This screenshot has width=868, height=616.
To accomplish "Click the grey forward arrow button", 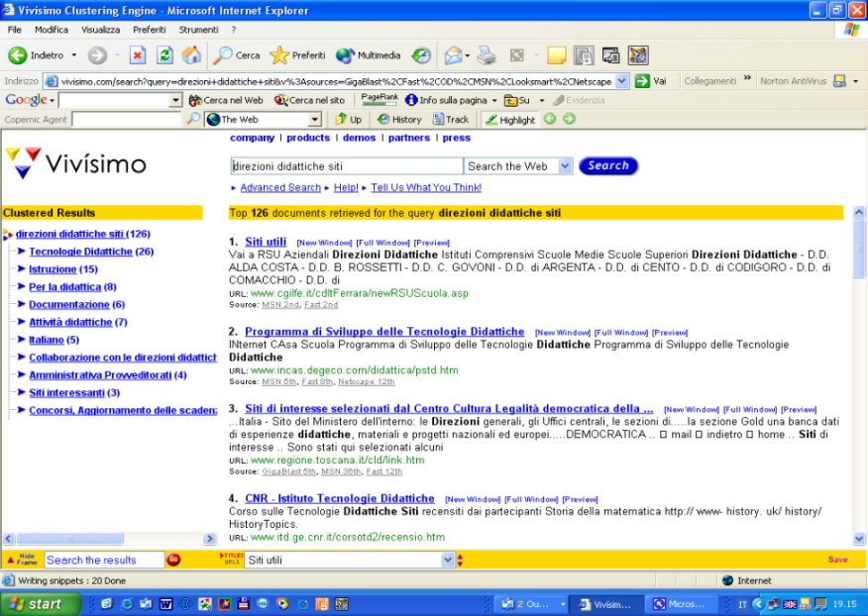I will 97,55.
